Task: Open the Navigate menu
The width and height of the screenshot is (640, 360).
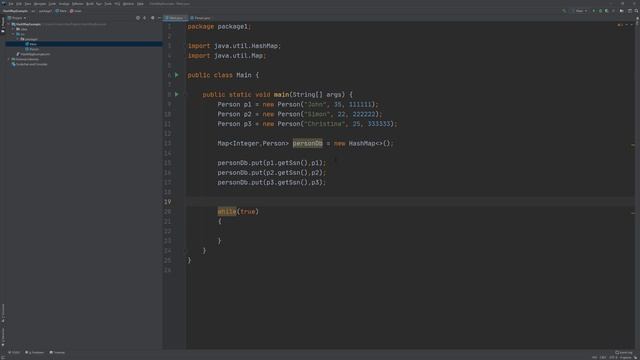Action: click(x=40, y=4)
